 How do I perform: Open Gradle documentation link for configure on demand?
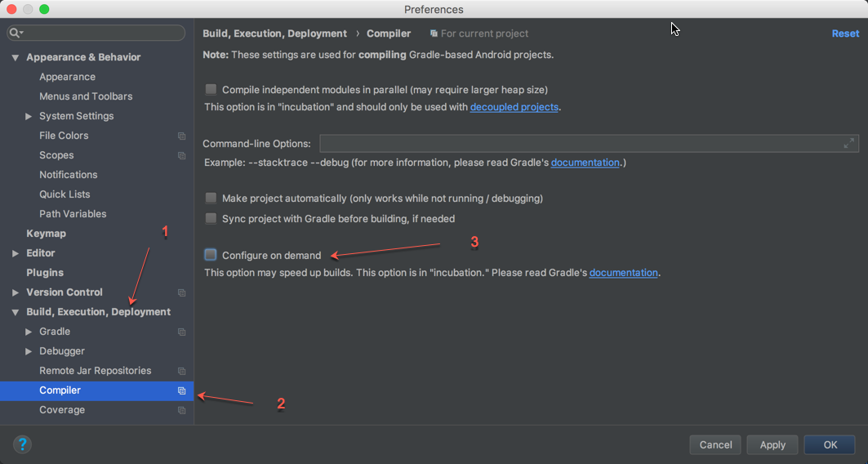click(623, 272)
